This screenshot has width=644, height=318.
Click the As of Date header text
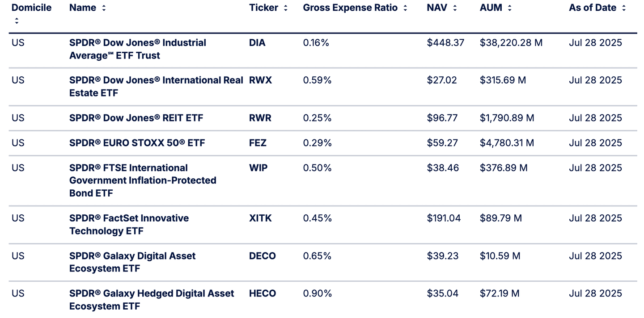coord(592,8)
